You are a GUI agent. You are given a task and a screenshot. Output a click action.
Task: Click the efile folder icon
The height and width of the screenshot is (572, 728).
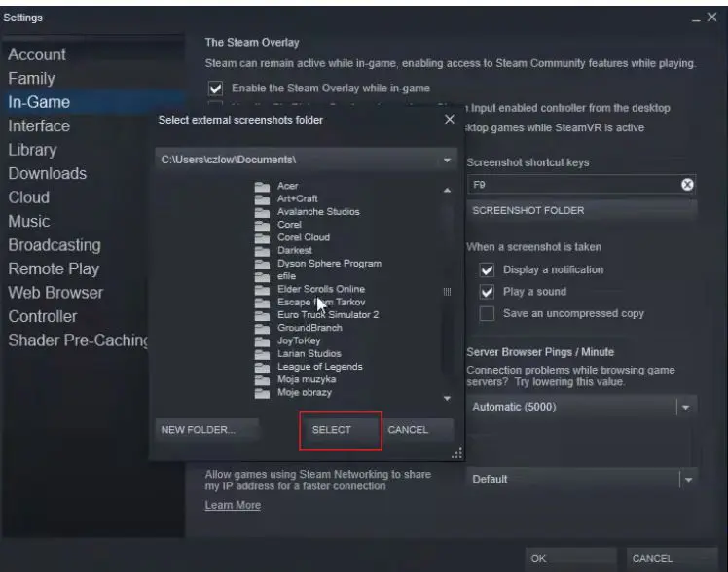tap(262, 277)
